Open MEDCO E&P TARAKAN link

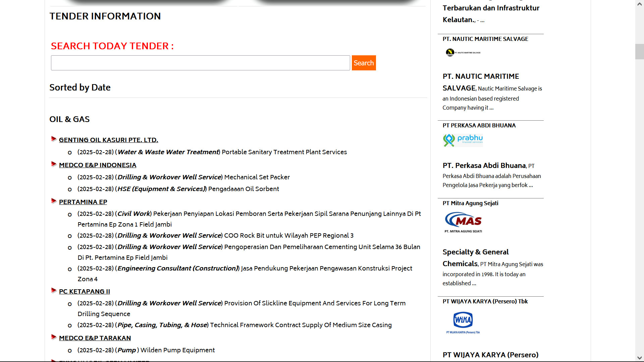(95, 338)
